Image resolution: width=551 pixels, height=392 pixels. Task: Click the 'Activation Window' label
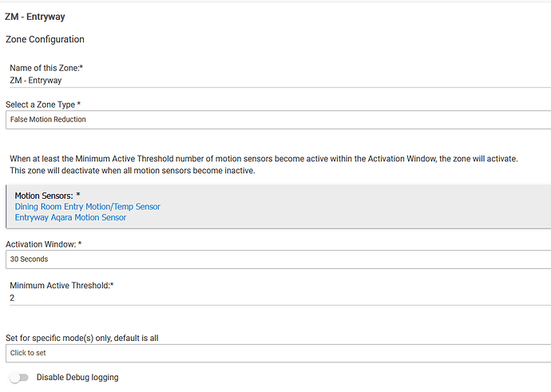point(43,244)
